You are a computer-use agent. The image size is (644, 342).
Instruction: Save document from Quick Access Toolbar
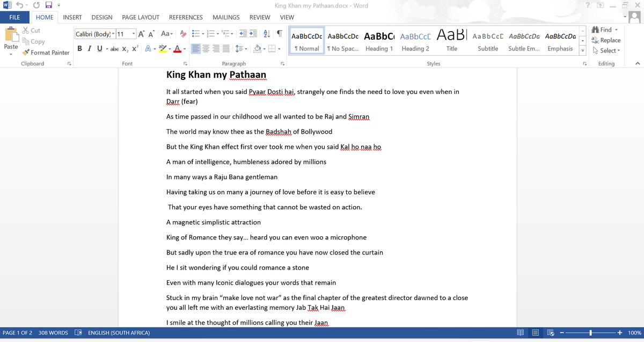(x=48, y=5)
